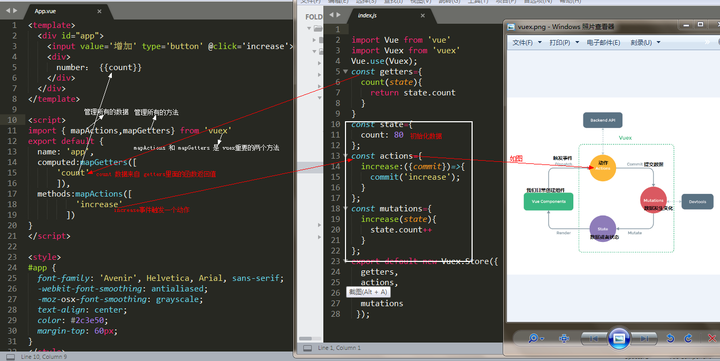Image resolution: width=720 pixels, height=361 pixels.
Task: Click the Backend API node in diagram
Action: tap(602, 120)
